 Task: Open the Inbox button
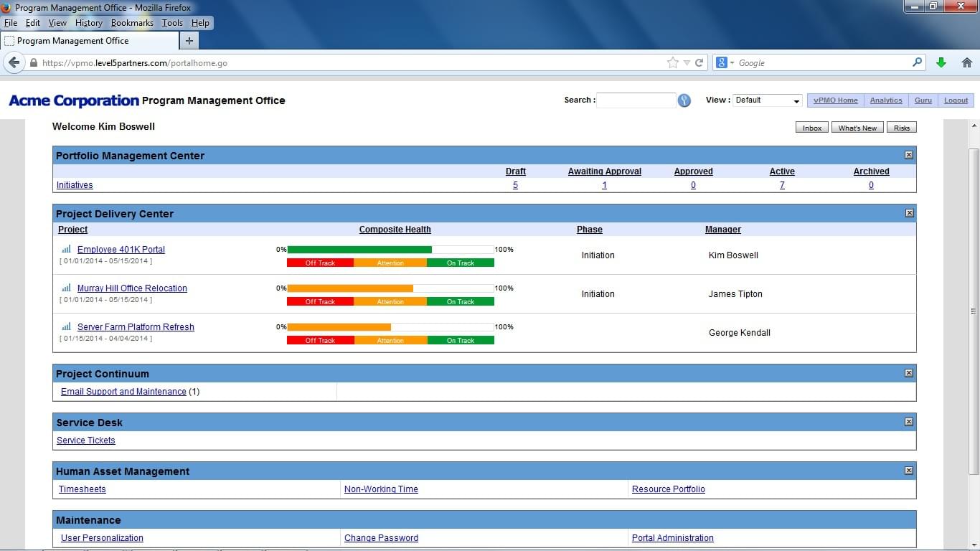(x=811, y=127)
